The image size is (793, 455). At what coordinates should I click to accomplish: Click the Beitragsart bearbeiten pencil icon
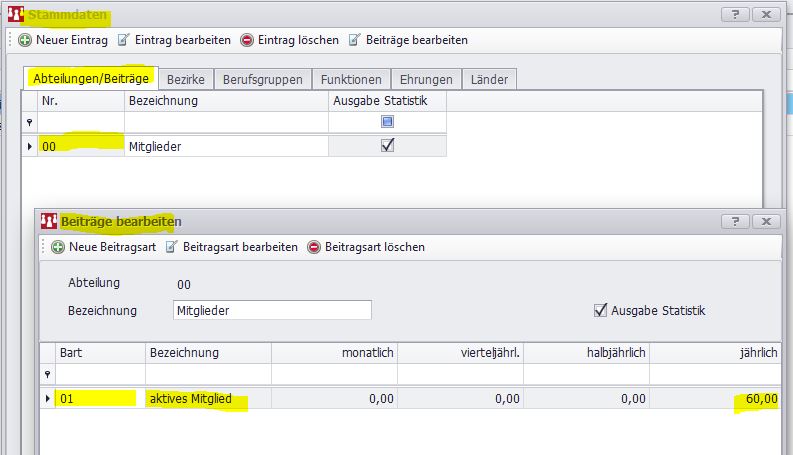tap(172, 247)
